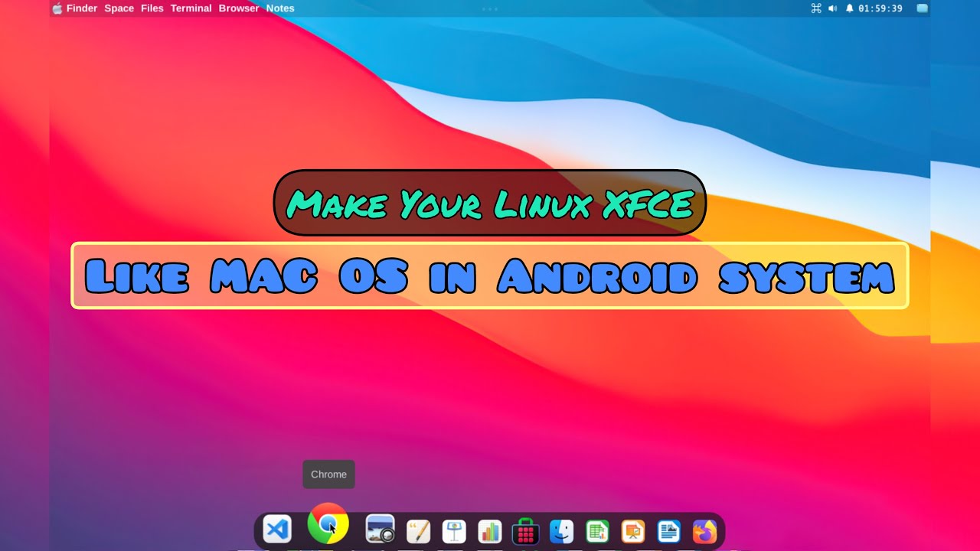The height and width of the screenshot is (551, 980).
Task: Click the blue folder icon in the panel
Action: click(x=923, y=8)
